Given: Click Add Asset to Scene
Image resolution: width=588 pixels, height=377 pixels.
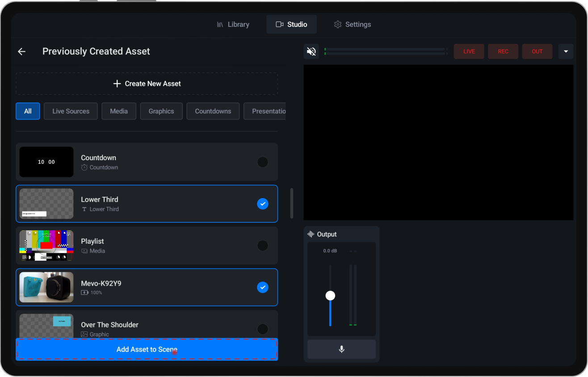Looking at the screenshot, I should click(147, 349).
